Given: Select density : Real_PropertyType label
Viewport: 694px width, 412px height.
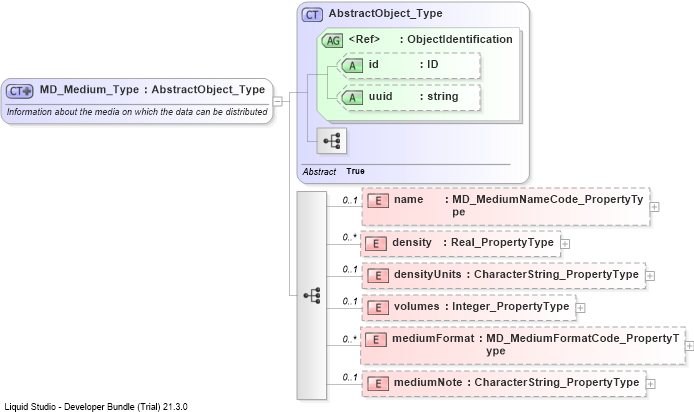Looking at the screenshot, I should (x=473, y=243).
